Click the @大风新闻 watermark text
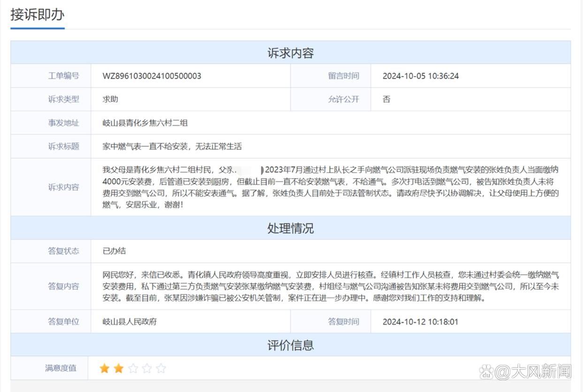Image resolution: width=583 pixels, height=392 pixels. tap(533, 371)
